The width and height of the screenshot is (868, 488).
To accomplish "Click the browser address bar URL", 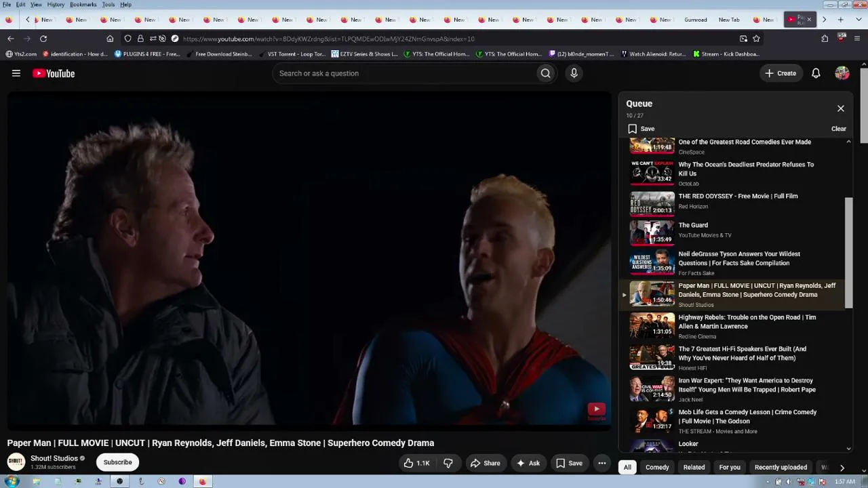I will pyautogui.click(x=329, y=39).
